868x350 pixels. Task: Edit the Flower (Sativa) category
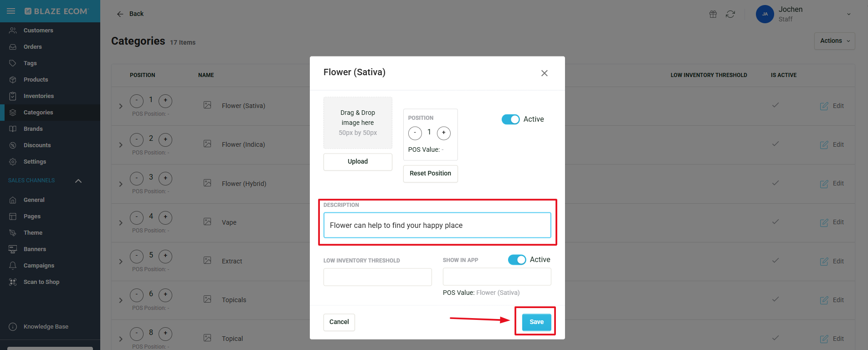tap(832, 106)
